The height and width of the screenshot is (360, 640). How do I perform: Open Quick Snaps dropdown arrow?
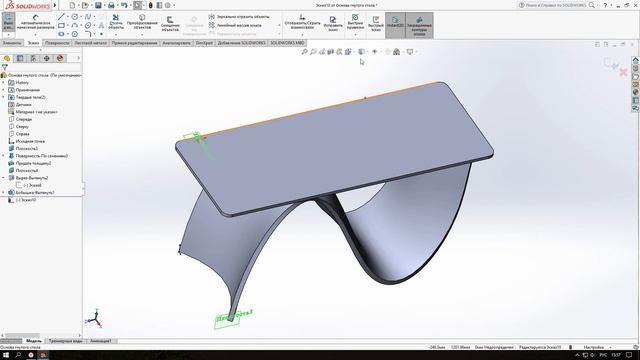click(355, 35)
